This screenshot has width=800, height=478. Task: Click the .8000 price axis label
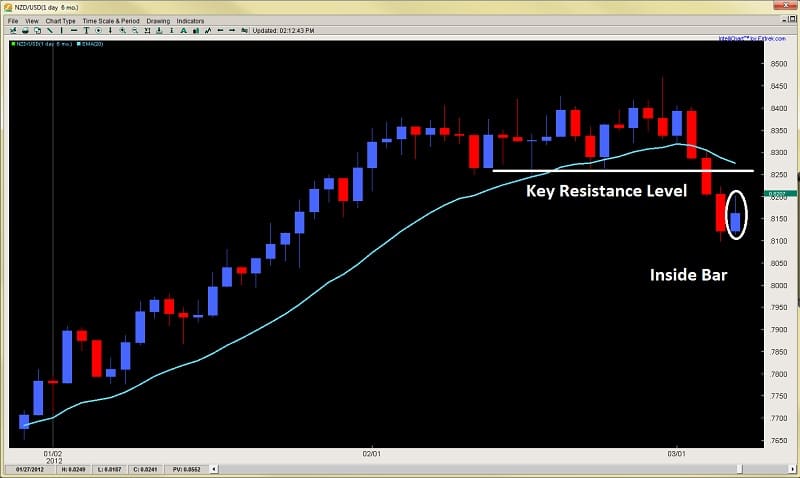(x=779, y=286)
